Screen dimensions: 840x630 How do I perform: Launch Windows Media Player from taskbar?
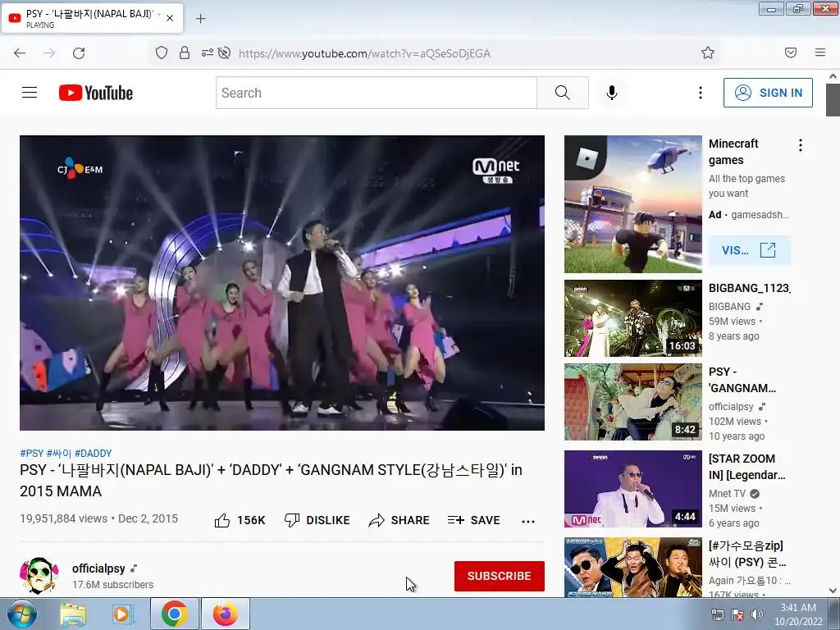coord(123,614)
